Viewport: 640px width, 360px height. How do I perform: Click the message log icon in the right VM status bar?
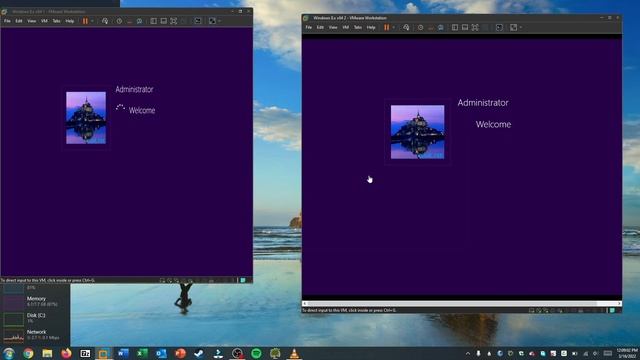(612, 311)
